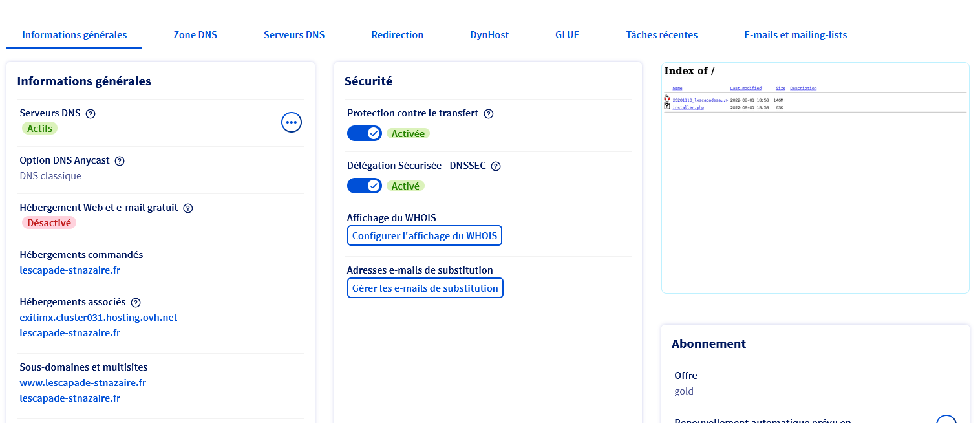Screen dimensions: 980x423
Task: Click the compressed archive file icon in index
Action: pyautogui.click(x=667, y=99)
